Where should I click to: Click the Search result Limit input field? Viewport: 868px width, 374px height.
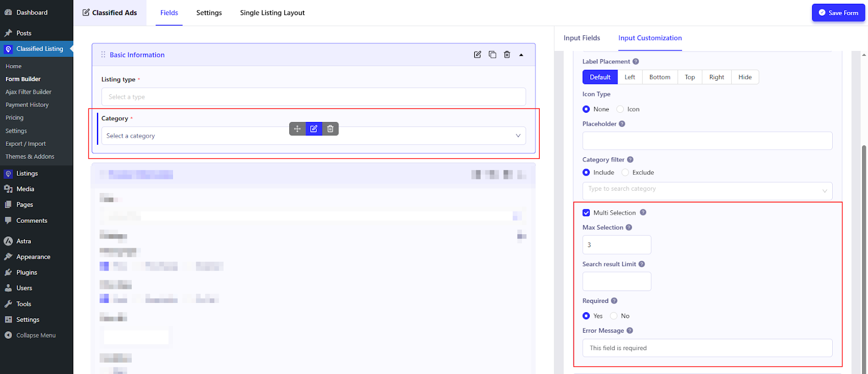click(617, 281)
